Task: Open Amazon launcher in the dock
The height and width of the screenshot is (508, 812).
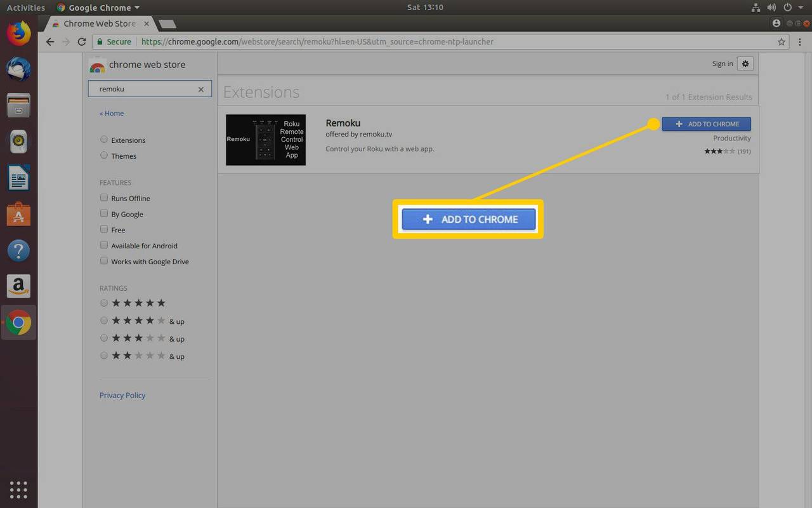Action: [18, 286]
